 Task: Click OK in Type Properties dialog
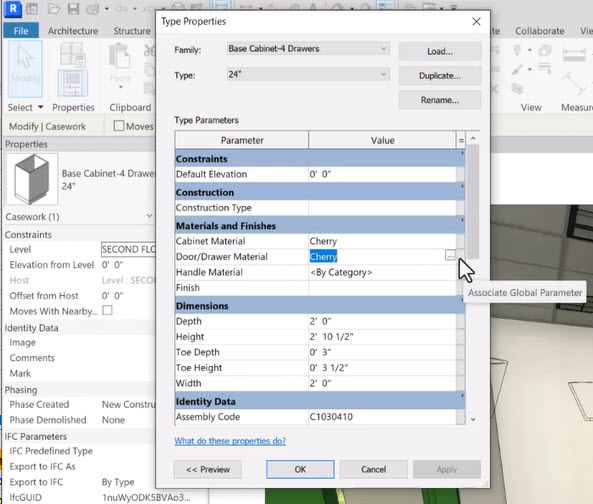(x=300, y=469)
